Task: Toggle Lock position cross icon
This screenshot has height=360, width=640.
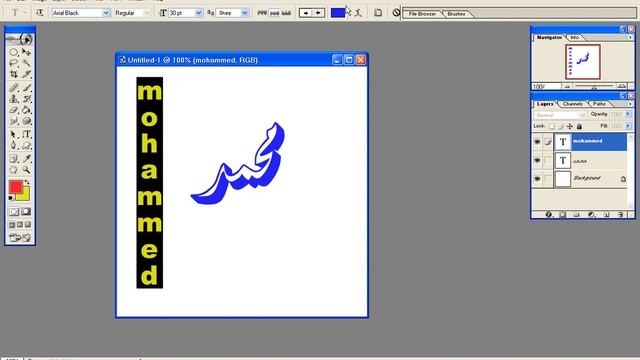Action: [570, 126]
